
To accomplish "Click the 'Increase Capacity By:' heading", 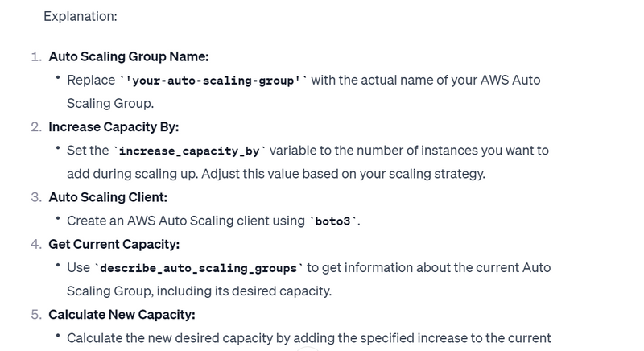I will [x=114, y=127].
